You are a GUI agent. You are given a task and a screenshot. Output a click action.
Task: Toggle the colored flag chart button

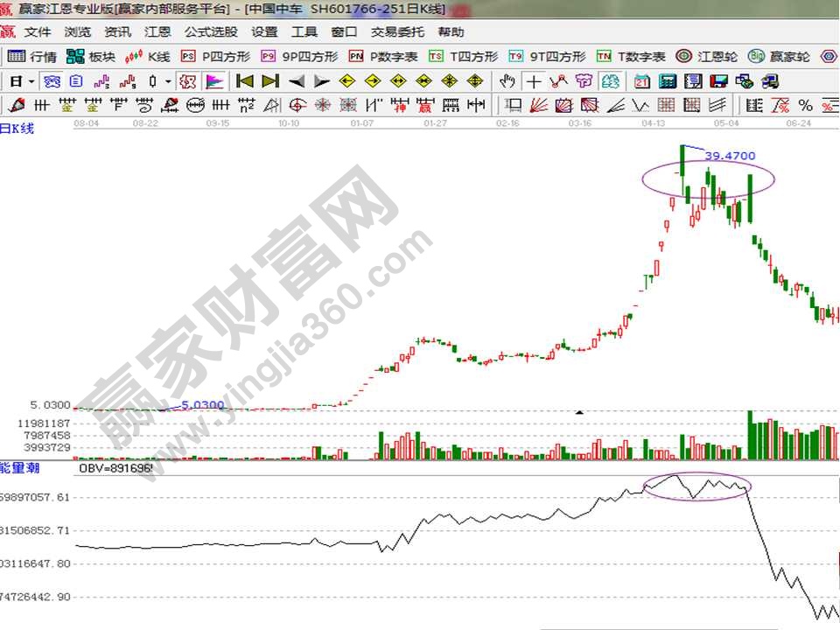coord(213,81)
